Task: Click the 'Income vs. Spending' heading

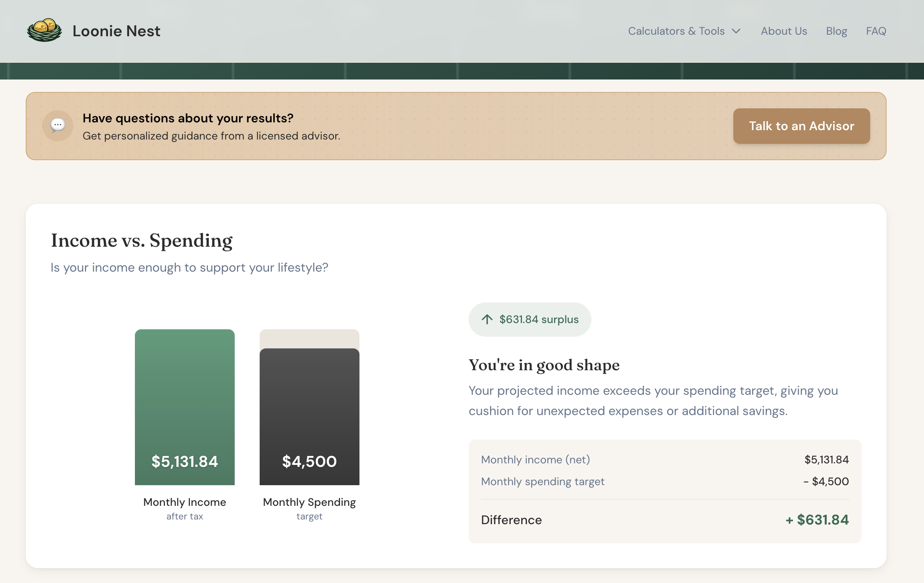Action: click(142, 240)
